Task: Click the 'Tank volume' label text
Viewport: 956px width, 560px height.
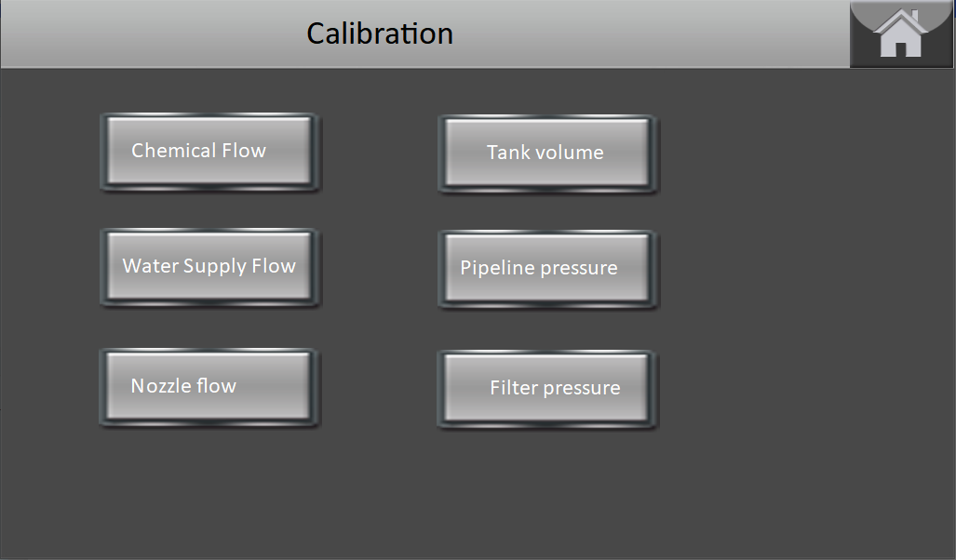Action: [545, 153]
